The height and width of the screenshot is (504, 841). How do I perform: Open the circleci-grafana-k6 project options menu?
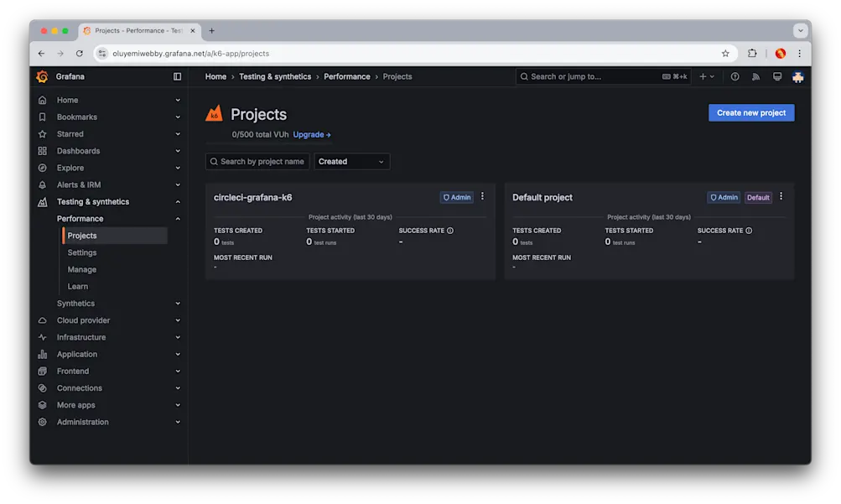(482, 196)
